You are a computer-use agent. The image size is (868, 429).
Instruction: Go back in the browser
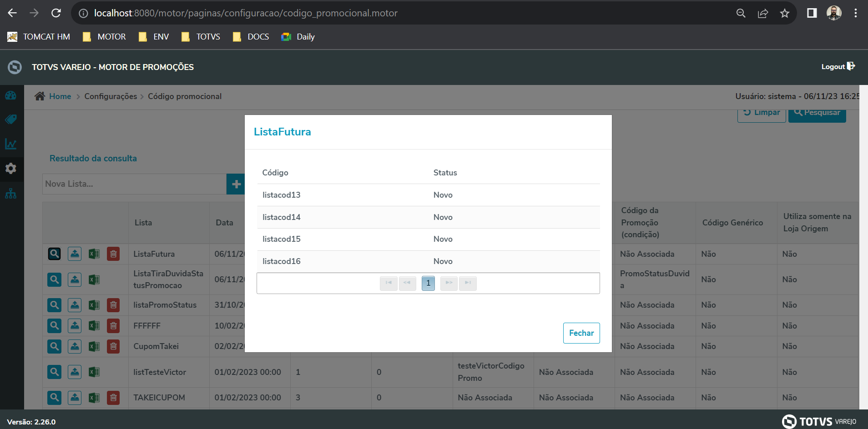[x=12, y=13]
